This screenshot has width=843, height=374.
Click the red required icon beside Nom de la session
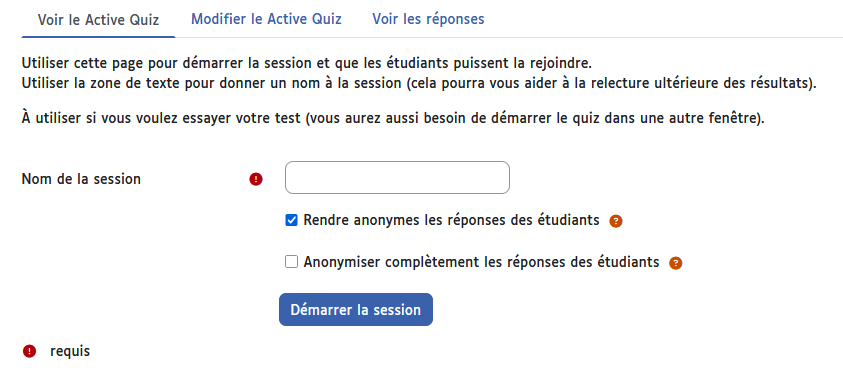tap(256, 179)
